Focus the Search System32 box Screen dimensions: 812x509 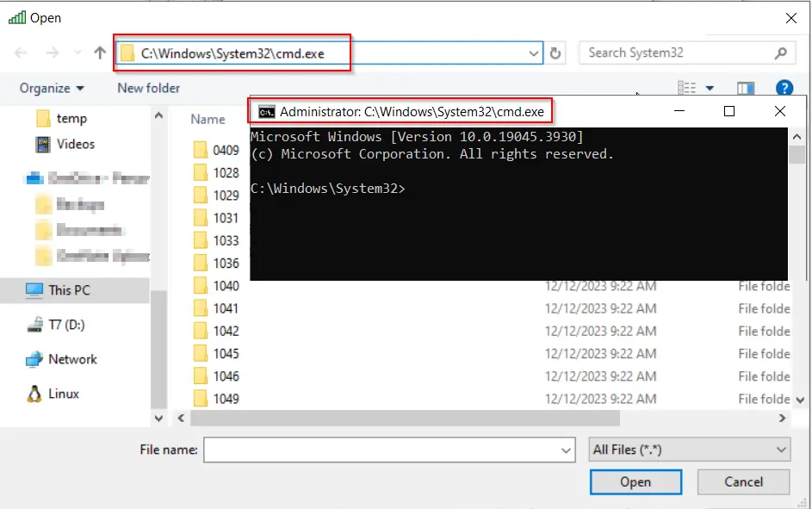(686, 53)
